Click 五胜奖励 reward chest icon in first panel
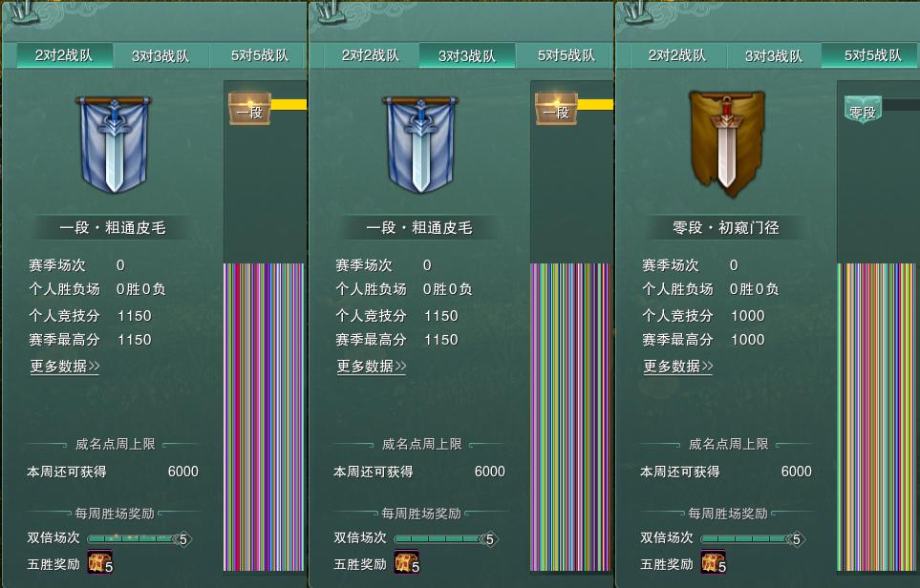The height and width of the screenshot is (588, 920). [99, 562]
